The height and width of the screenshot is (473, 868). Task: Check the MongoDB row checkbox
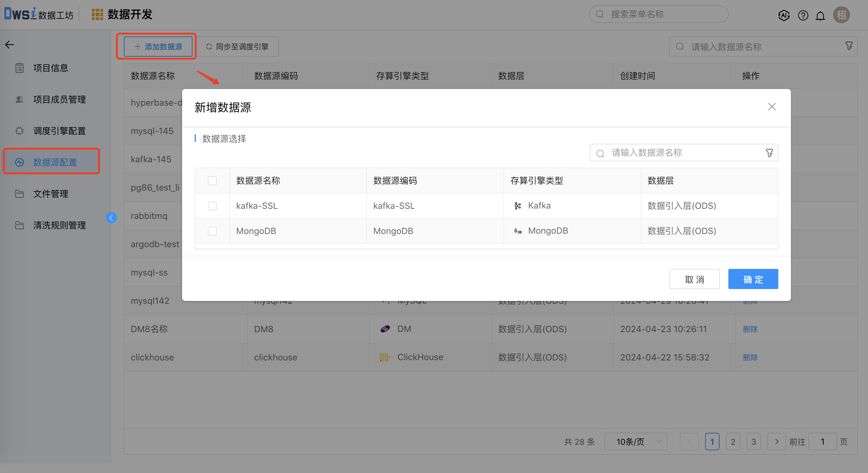[212, 231]
